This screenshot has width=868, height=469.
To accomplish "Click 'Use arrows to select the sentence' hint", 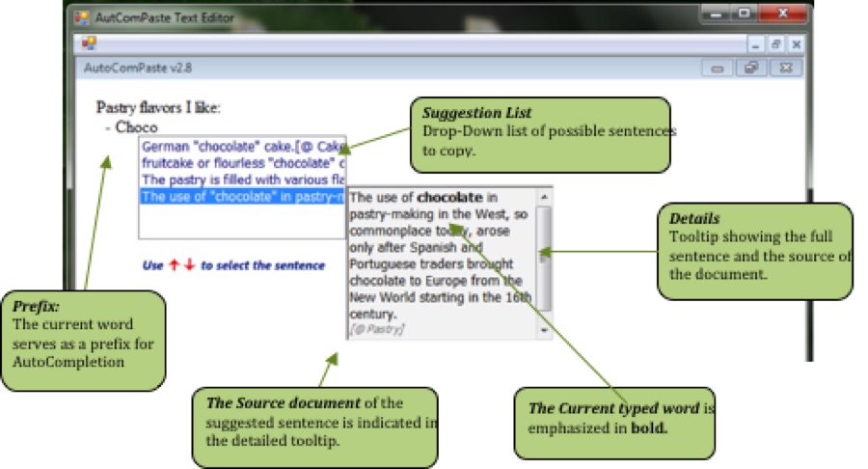I will [233, 265].
